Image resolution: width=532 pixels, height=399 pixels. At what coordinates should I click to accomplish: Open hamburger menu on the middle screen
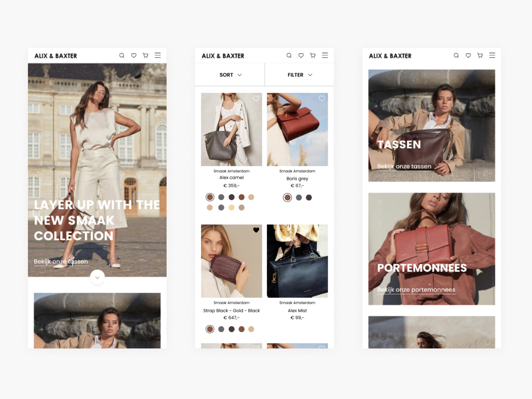325,56
